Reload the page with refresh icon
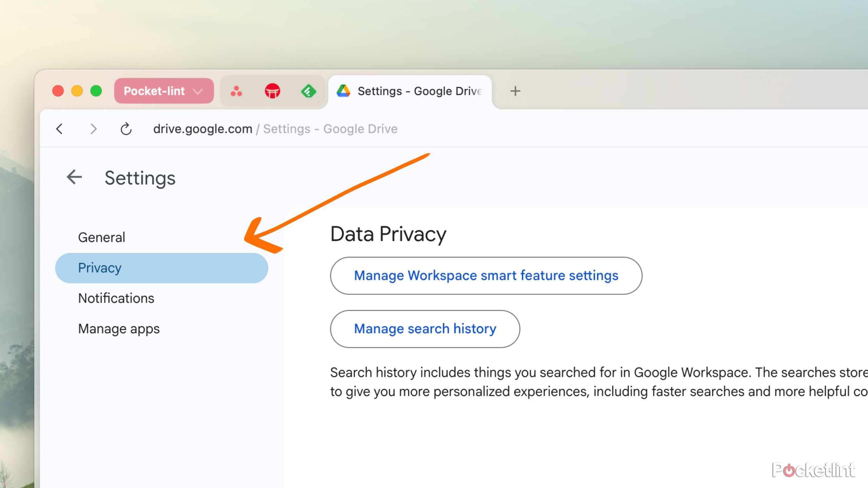This screenshot has height=488, width=868. coord(126,129)
